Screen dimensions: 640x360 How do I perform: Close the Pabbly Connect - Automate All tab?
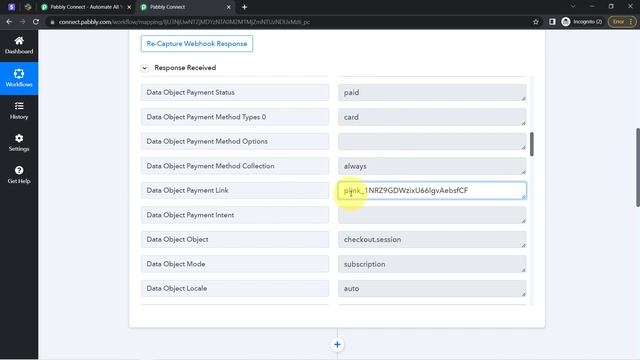pos(129,7)
